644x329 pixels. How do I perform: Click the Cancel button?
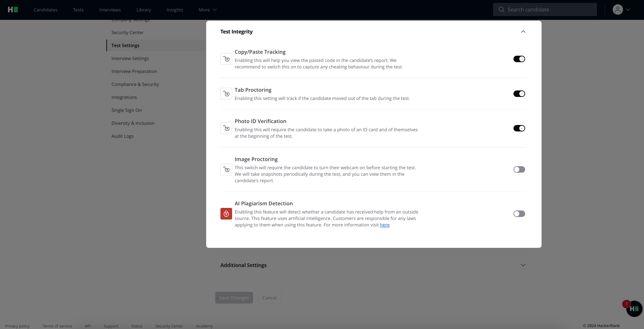click(x=269, y=298)
